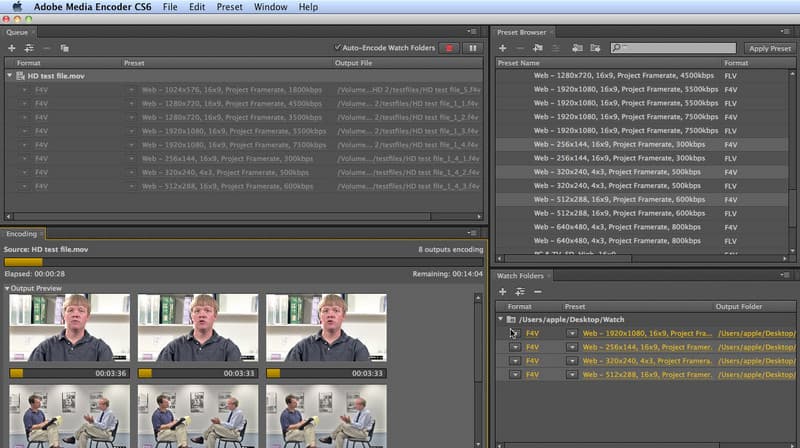The height and width of the screenshot is (448, 800).
Task: Click the plus icon in Preset Browser
Action: tap(503, 48)
